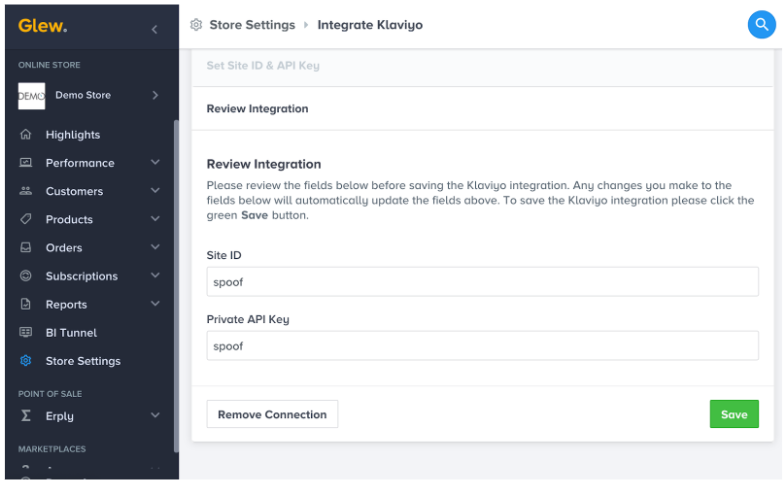
Task: Click the MARKETPLACES section label
Action: (x=52, y=449)
